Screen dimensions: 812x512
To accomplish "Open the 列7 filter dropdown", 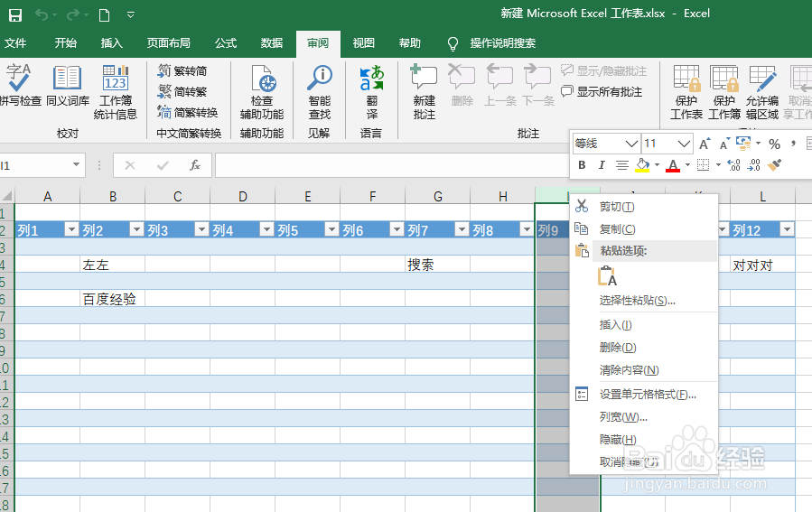I will point(462,229).
